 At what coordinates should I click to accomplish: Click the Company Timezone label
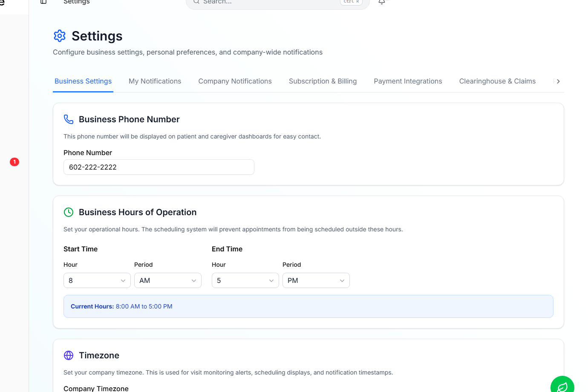(96, 388)
